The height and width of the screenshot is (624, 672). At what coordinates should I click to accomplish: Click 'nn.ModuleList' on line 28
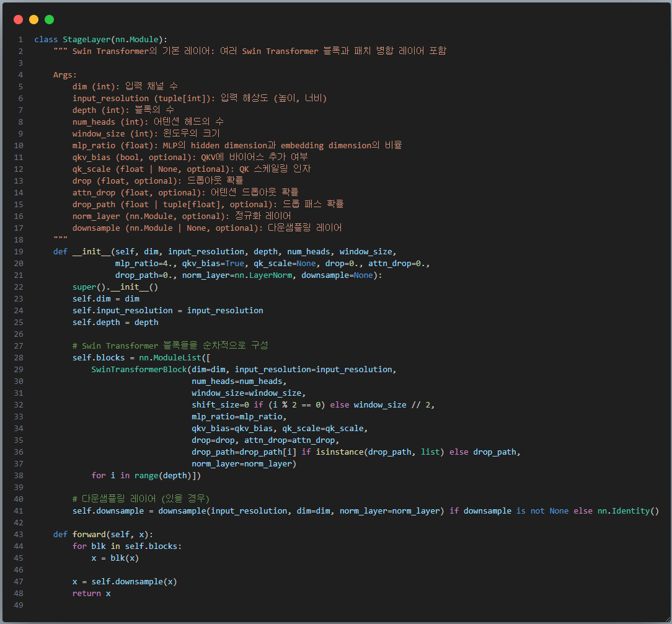(170, 358)
